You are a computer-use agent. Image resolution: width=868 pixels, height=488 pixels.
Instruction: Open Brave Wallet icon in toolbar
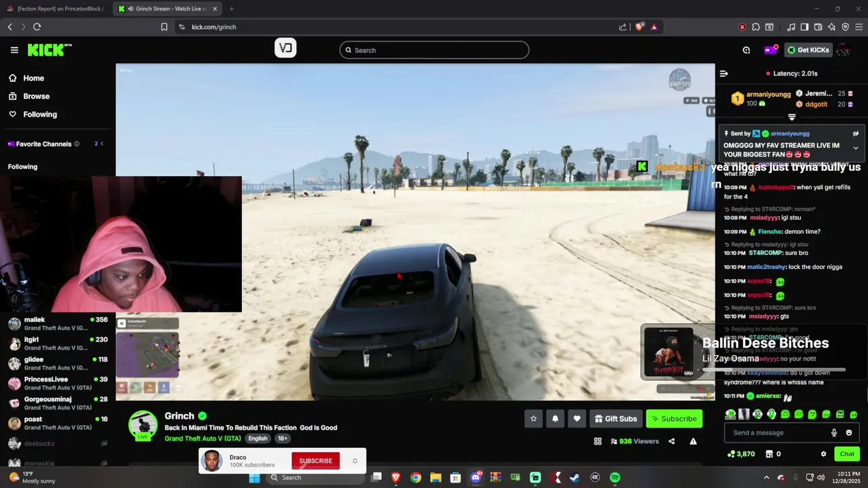[818, 27]
